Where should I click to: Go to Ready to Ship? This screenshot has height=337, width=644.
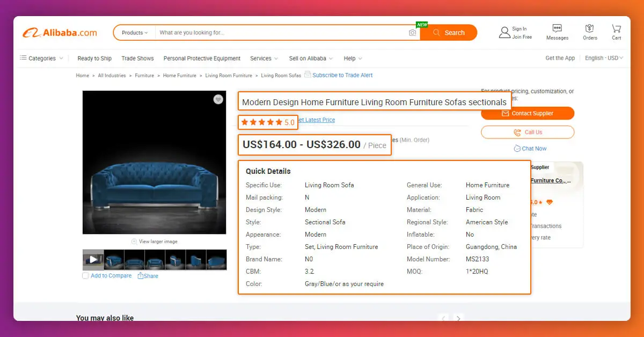pos(94,58)
